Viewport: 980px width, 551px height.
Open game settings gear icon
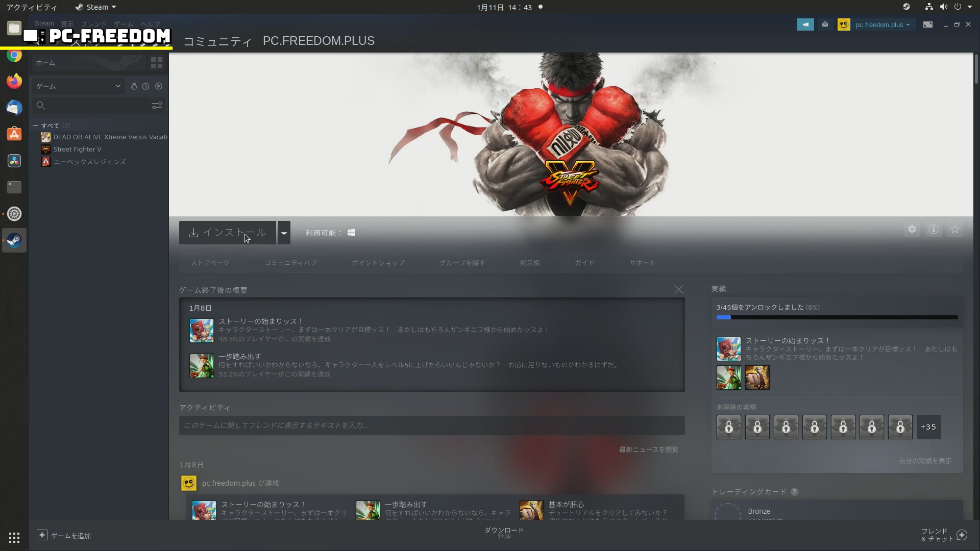point(912,230)
